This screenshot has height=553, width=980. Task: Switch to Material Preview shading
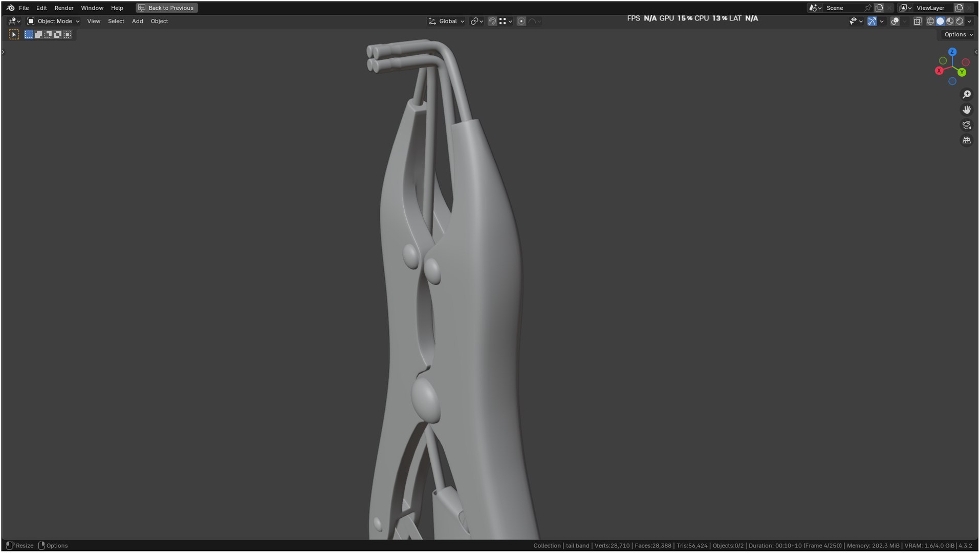950,21
